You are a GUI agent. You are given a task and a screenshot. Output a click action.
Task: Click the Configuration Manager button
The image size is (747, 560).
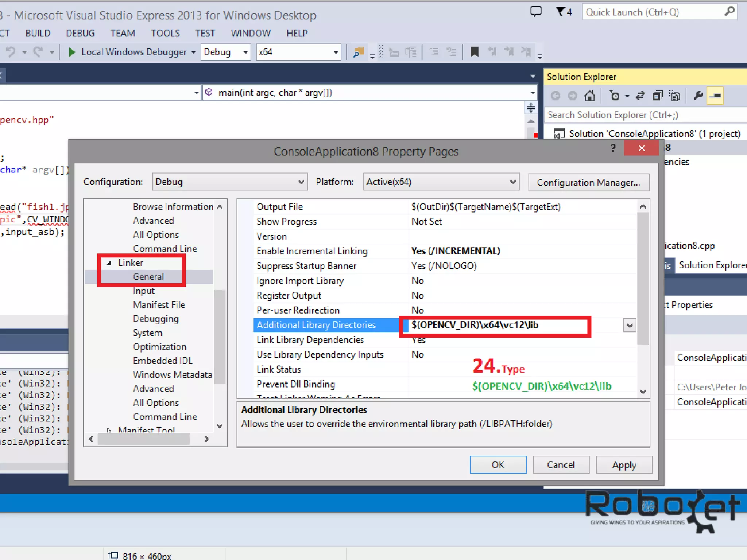point(588,182)
